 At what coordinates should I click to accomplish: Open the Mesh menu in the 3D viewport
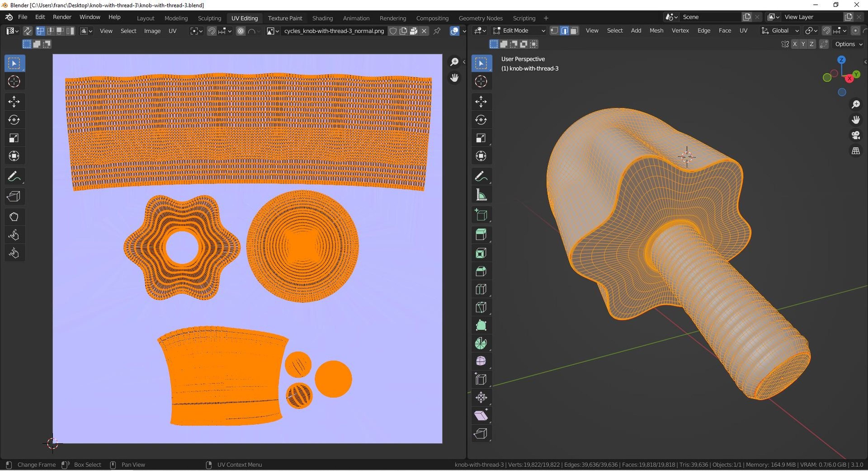pos(656,30)
